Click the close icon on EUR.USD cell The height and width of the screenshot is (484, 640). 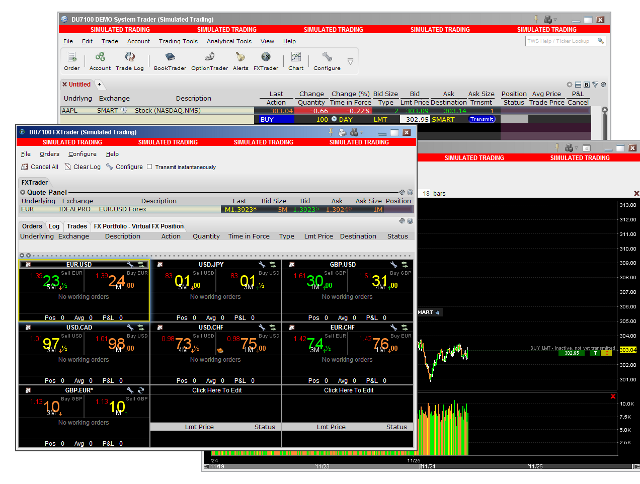click(28, 264)
